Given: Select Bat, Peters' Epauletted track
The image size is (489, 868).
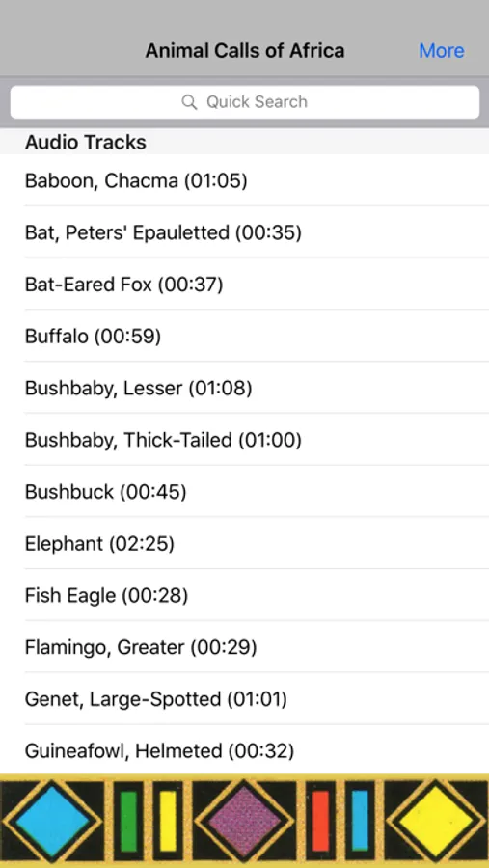Looking at the screenshot, I should click(244, 231).
